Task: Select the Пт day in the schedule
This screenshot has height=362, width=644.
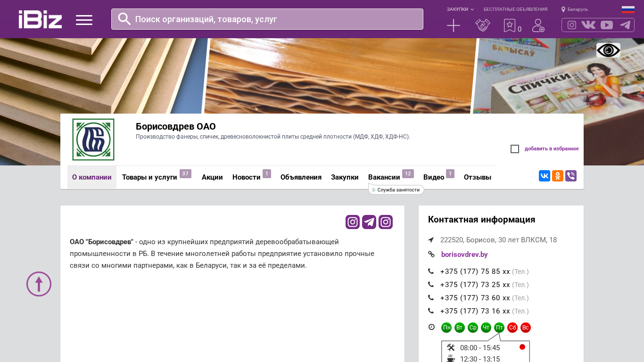Action: (x=499, y=328)
